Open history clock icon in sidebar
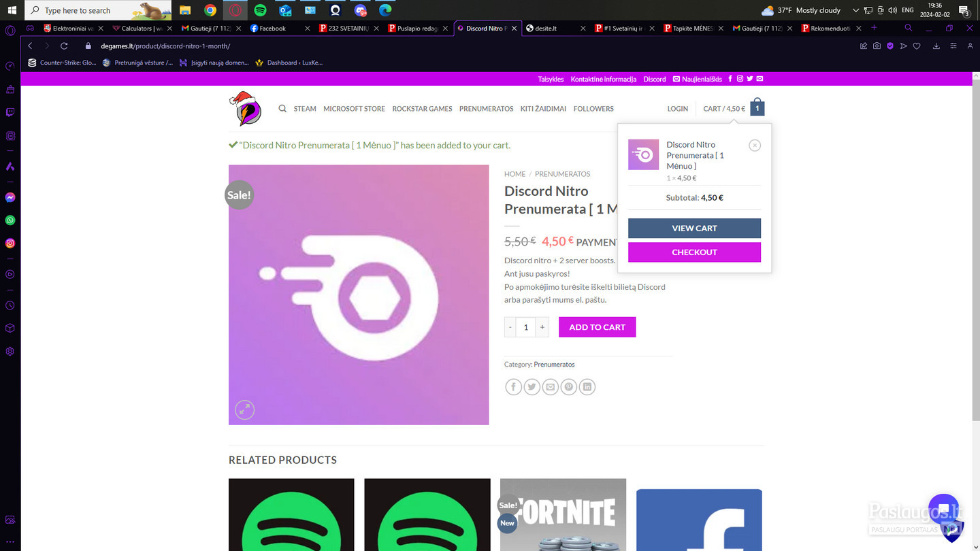 click(x=10, y=305)
